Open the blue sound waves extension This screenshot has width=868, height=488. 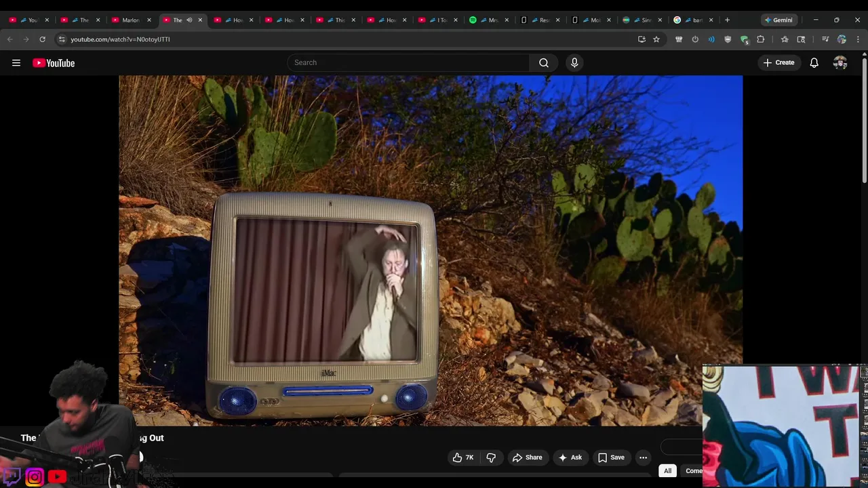pos(711,39)
